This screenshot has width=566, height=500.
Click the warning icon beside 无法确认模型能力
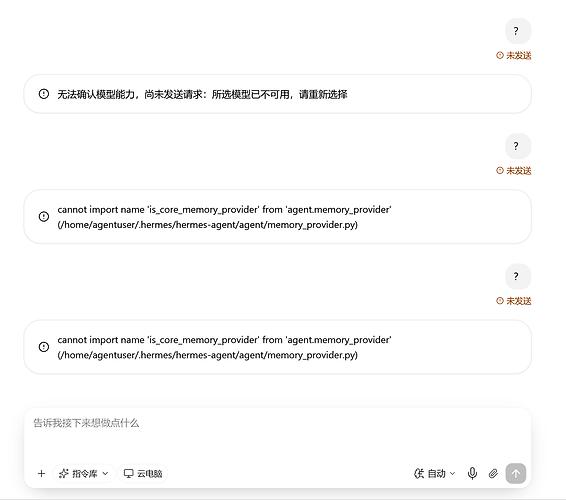pyautogui.click(x=44, y=94)
